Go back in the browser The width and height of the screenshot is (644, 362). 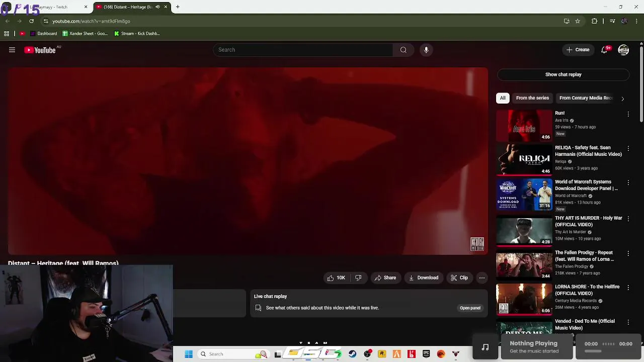7,21
